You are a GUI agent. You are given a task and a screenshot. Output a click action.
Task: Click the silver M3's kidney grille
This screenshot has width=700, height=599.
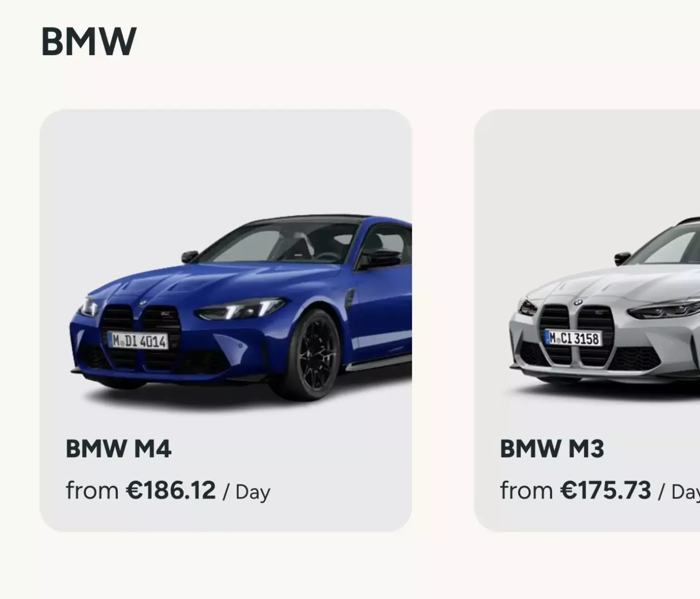[576, 335]
